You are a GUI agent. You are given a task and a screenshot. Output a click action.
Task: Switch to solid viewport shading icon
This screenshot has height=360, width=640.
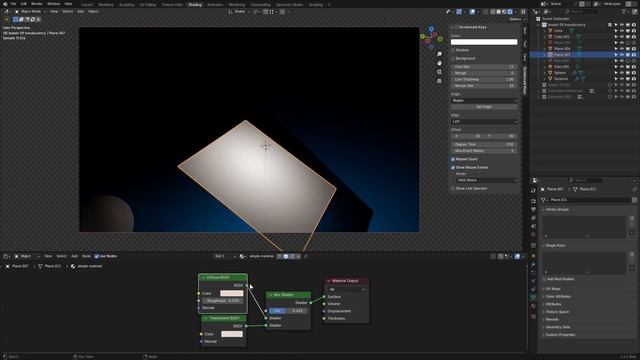[498, 12]
